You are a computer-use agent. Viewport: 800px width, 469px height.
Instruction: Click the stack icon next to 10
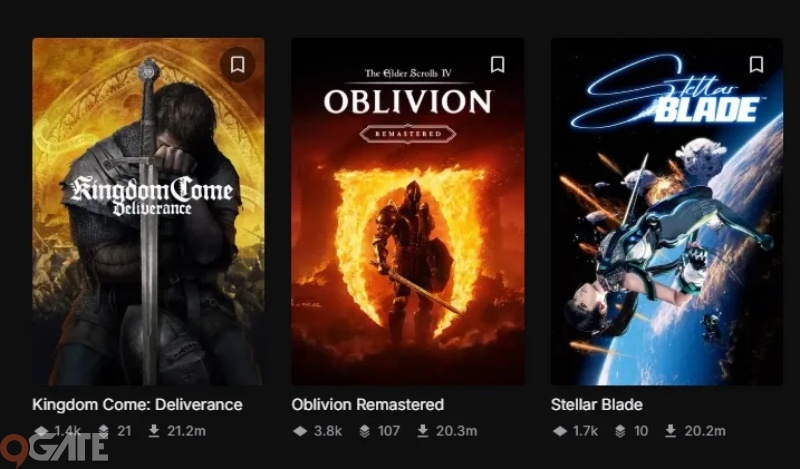point(620,431)
